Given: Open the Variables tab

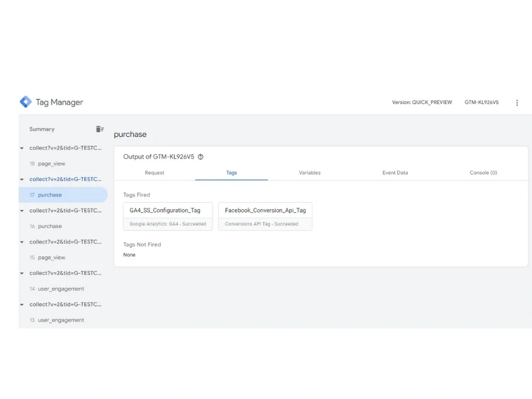Looking at the screenshot, I should point(310,173).
